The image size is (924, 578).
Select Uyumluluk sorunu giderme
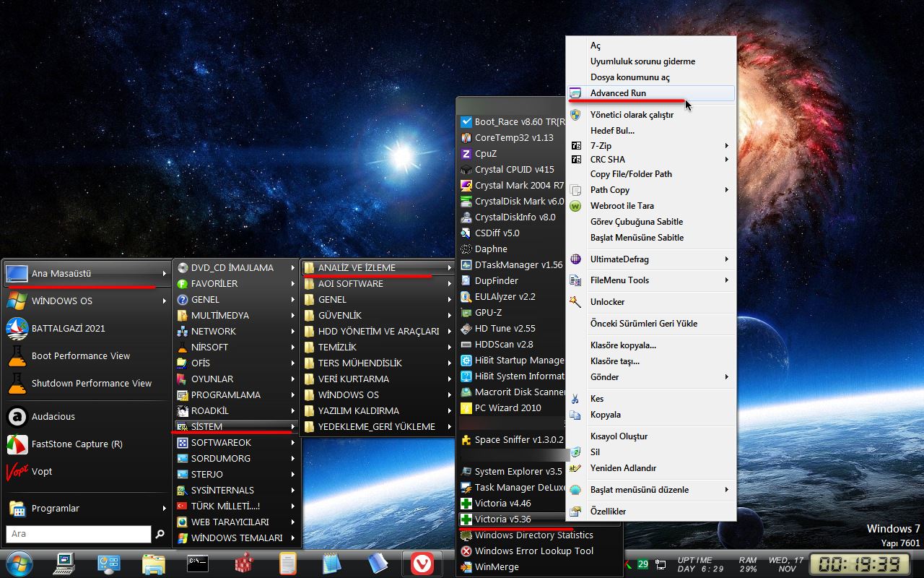point(643,61)
